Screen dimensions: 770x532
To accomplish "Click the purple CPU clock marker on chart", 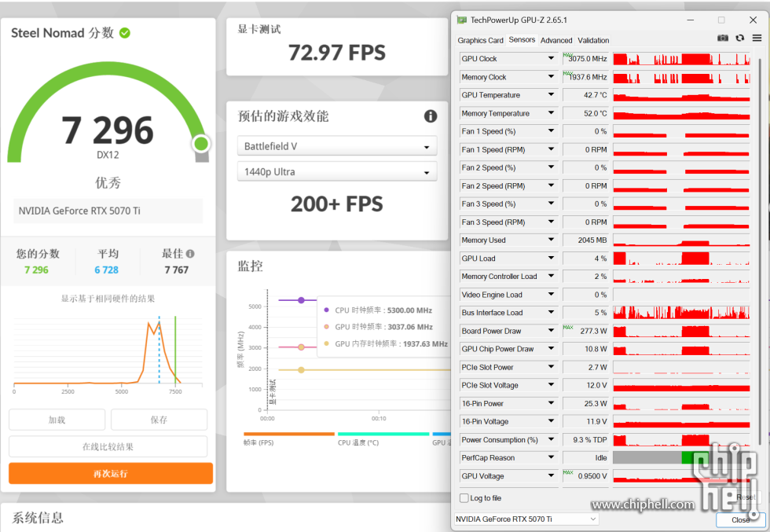I will point(301,300).
